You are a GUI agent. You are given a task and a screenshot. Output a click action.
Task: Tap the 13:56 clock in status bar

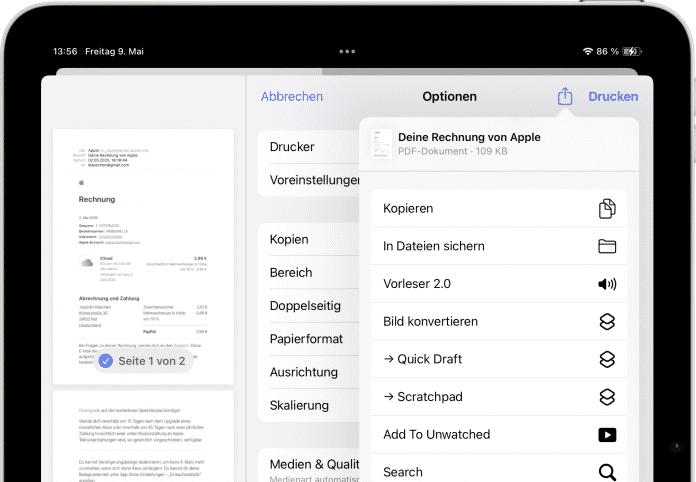[65, 51]
